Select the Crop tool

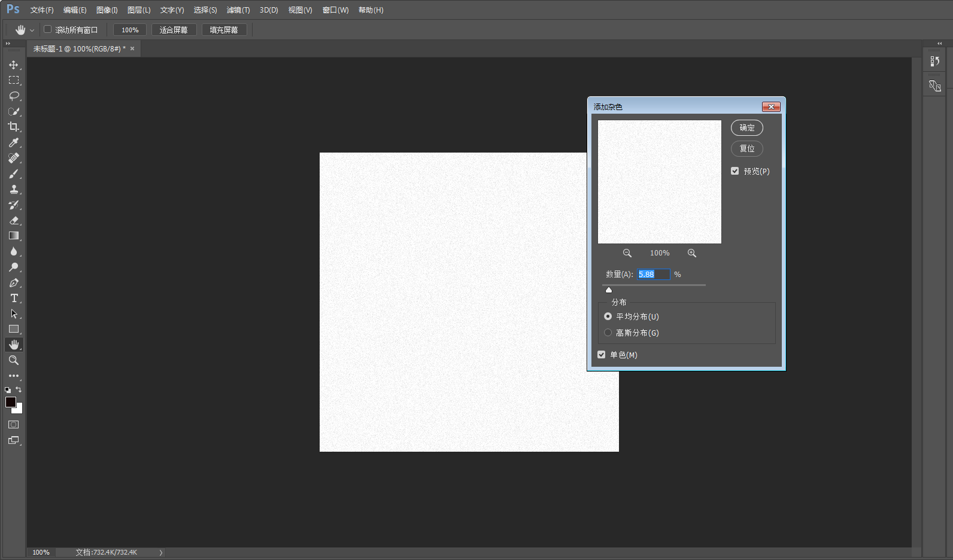[14, 127]
